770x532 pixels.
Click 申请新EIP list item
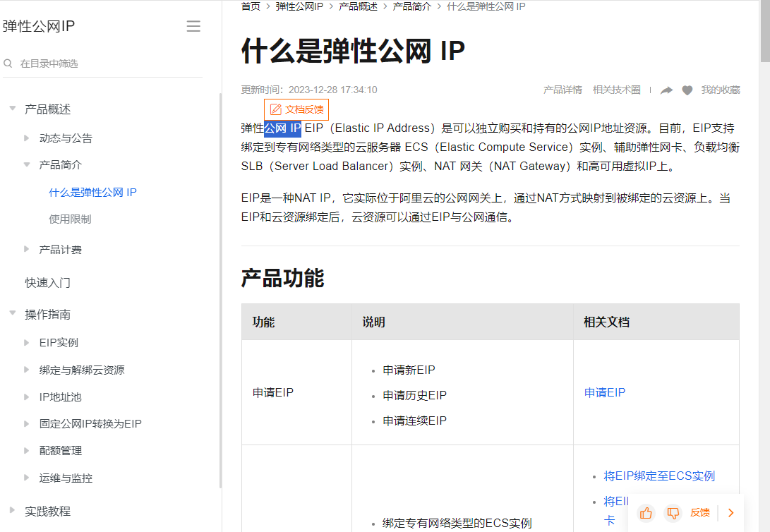[x=409, y=370]
